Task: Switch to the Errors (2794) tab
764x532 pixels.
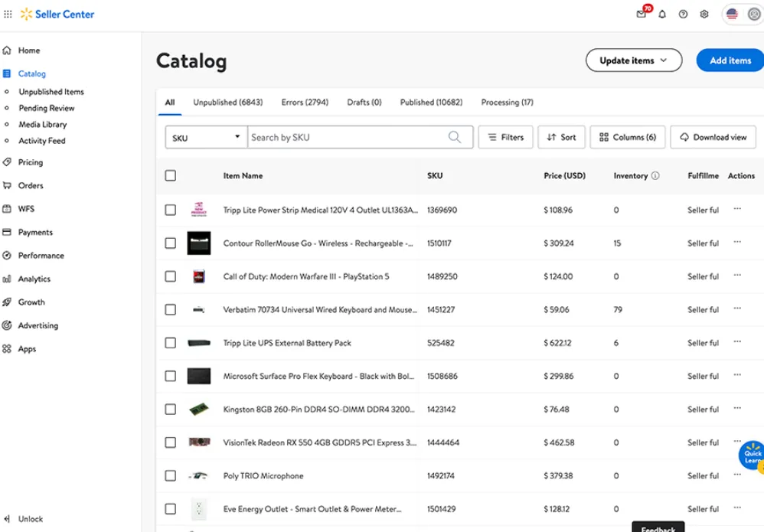Action: 305,103
